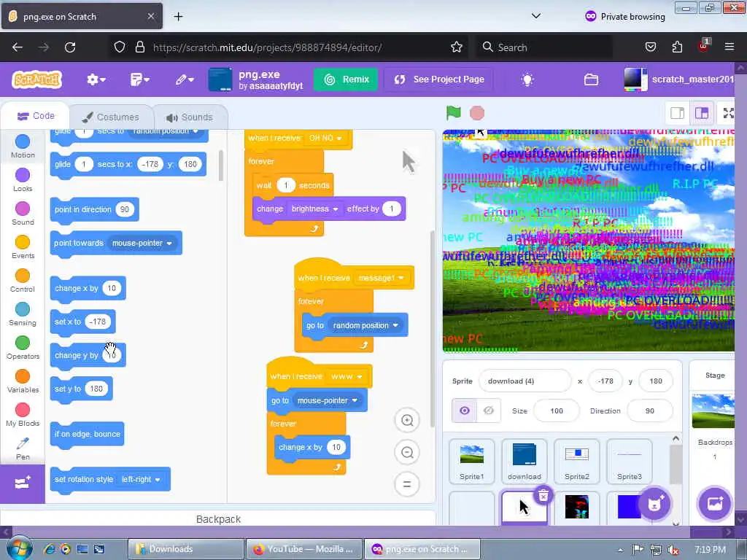Open the Events block category
The width and height of the screenshot is (747, 560).
tap(23, 247)
